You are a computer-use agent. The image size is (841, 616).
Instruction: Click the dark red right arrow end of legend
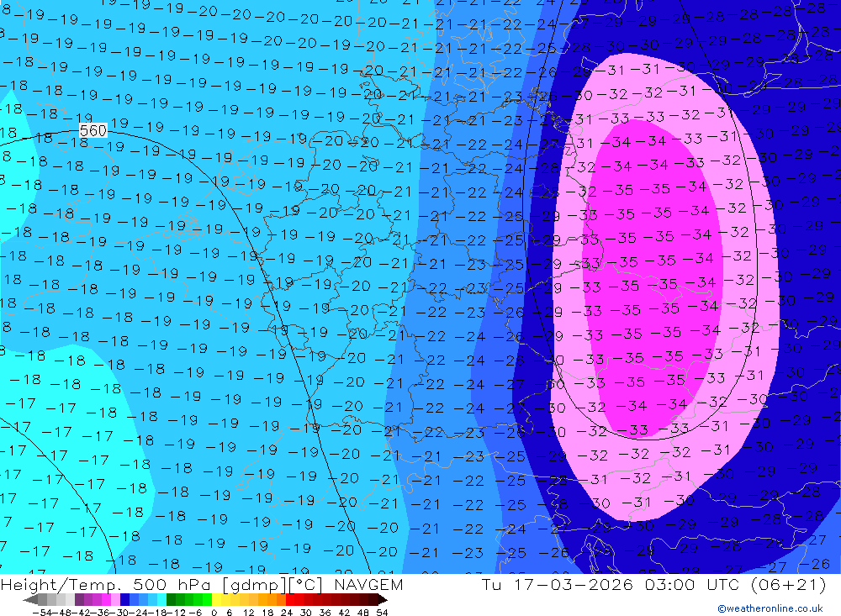383,600
